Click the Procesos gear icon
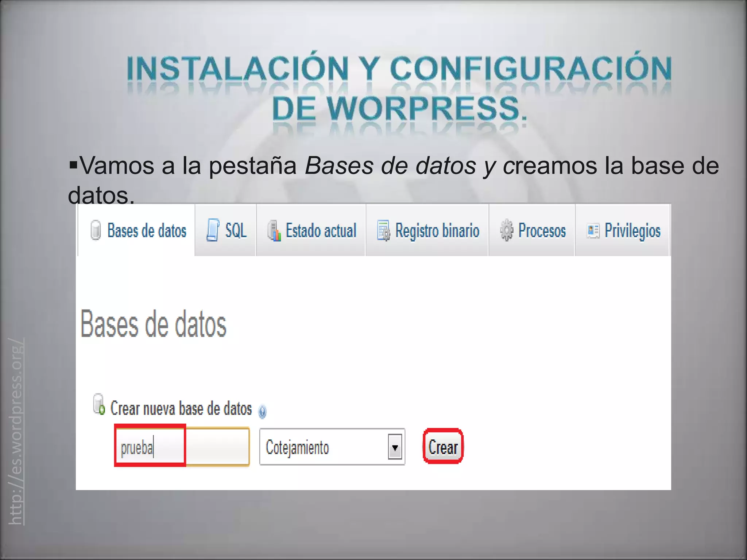 tap(507, 230)
